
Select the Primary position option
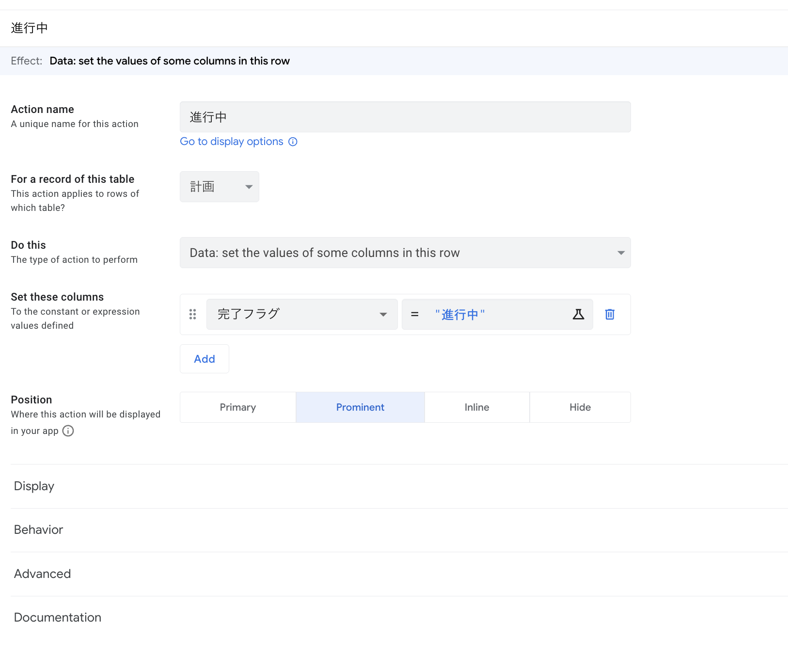237,407
